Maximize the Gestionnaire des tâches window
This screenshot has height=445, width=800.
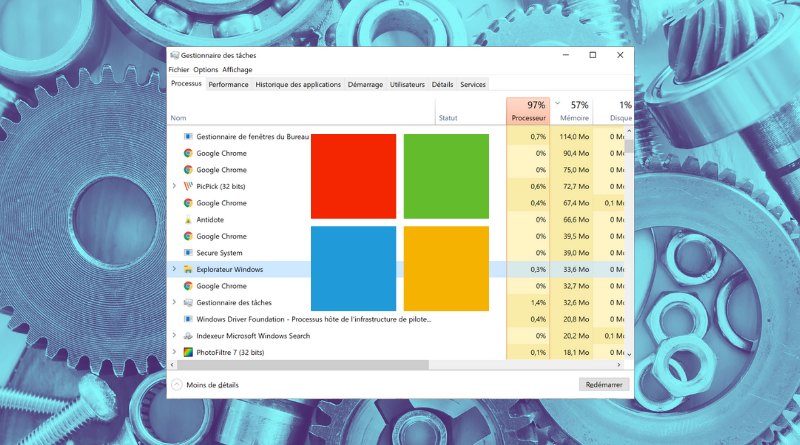tap(592, 55)
